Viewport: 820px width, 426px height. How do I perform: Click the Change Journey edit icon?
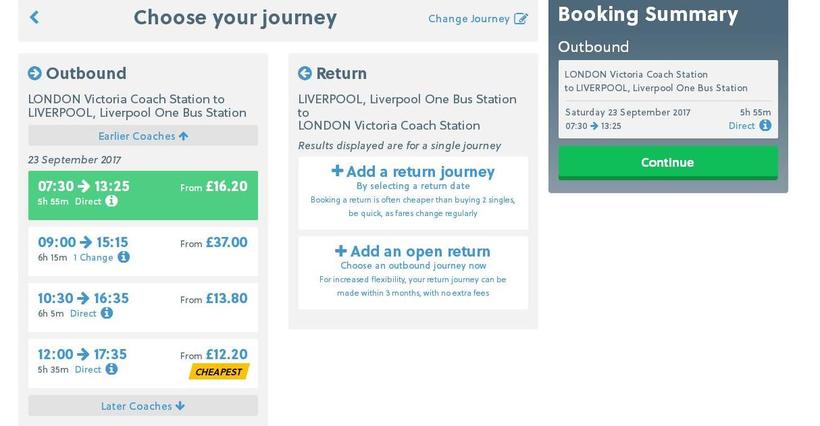521,19
